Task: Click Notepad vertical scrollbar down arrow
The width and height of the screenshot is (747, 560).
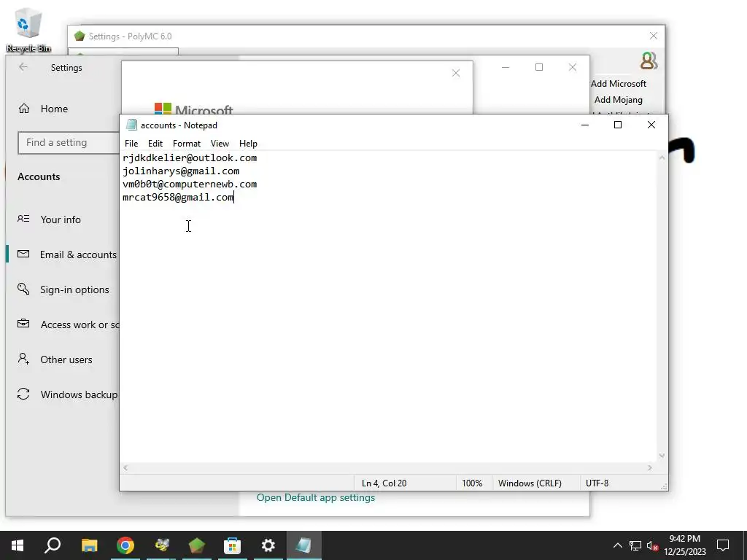Action: pyautogui.click(x=662, y=456)
